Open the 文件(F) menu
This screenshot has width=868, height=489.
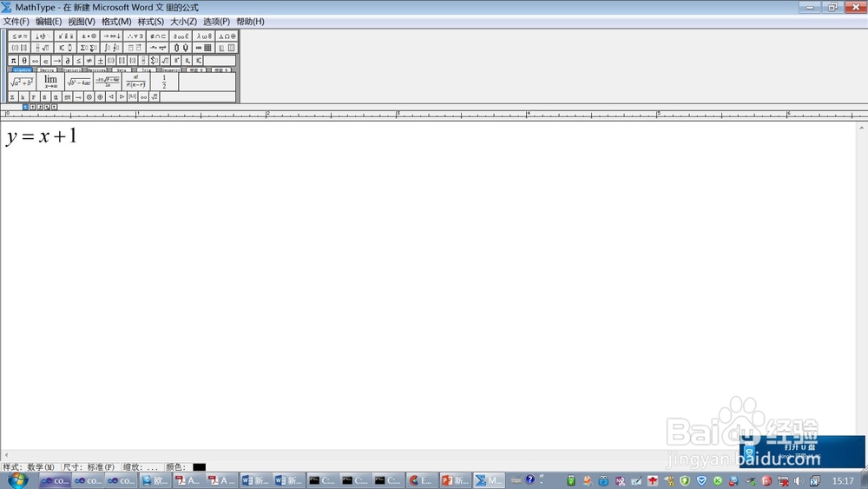coord(16,22)
